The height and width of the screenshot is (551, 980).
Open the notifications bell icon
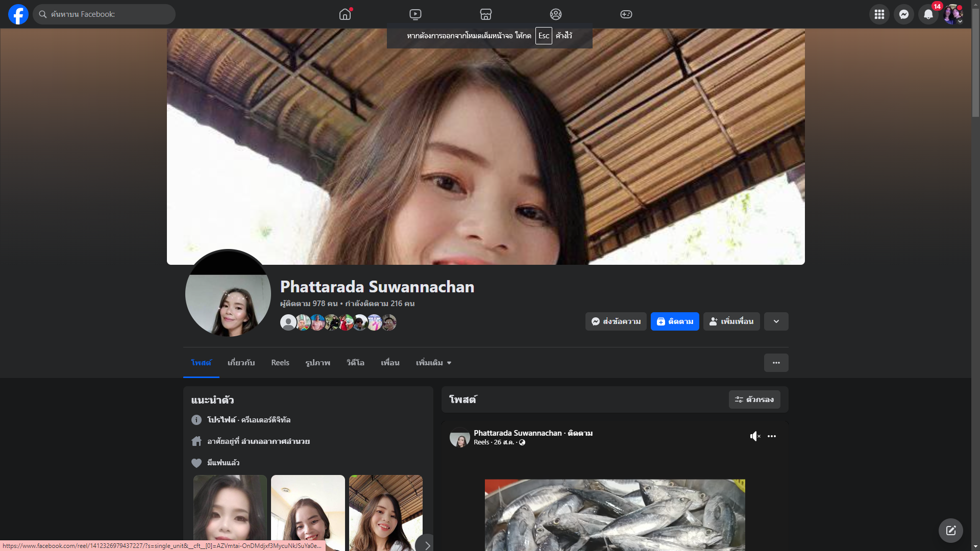click(928, 14)
